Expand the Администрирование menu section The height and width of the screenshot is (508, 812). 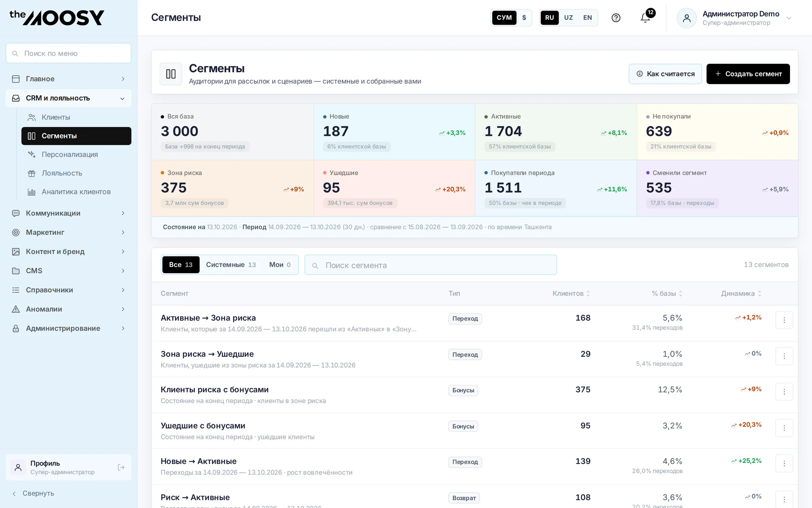(68, 329)
